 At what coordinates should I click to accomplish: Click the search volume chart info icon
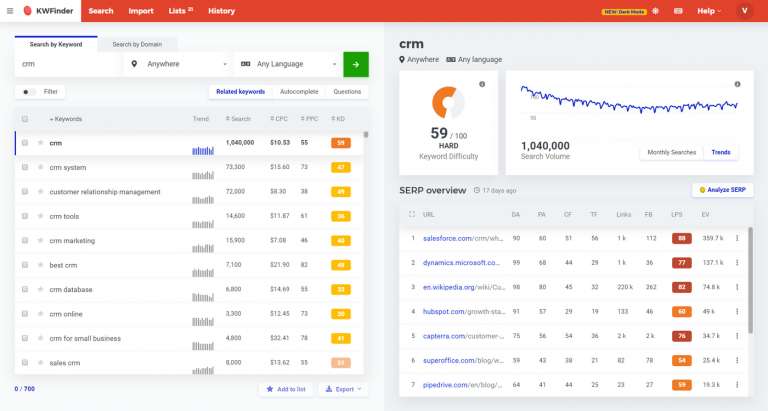[737, 84]
